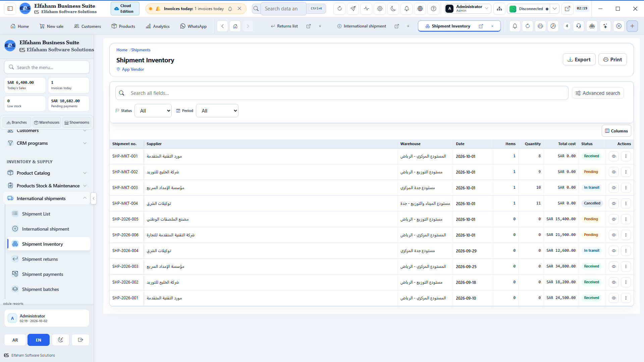Open the notifications bell in top header
The image size is (644, 362).
(x=407, y=9)
